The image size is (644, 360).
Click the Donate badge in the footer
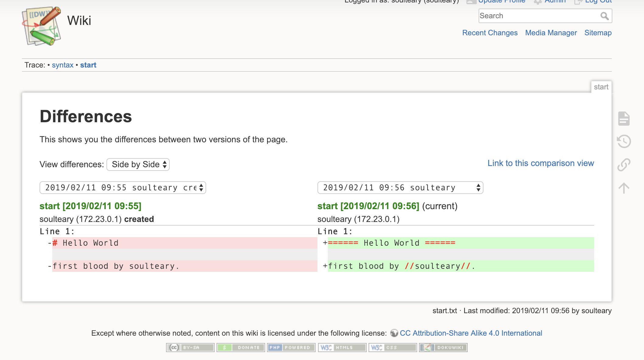click(241, 347)
